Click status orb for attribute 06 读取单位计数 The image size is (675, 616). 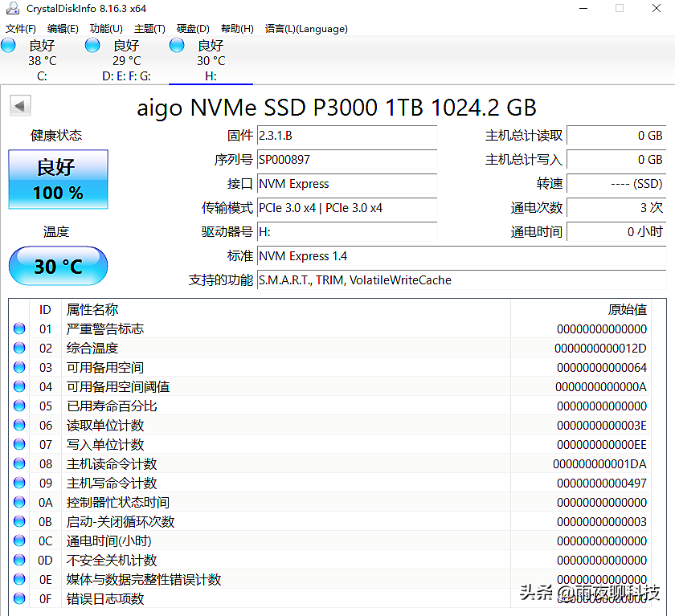[19, 425]
